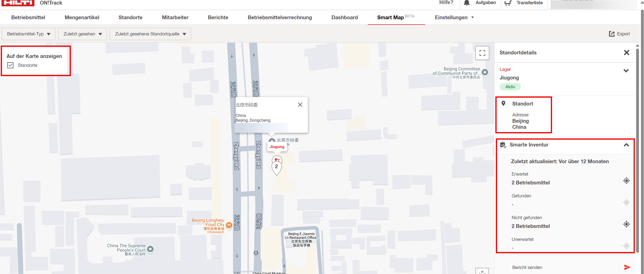Viewport: 644px width, 274px height.
Task: Click the Aufgaben bell icon
Action: 466,3
